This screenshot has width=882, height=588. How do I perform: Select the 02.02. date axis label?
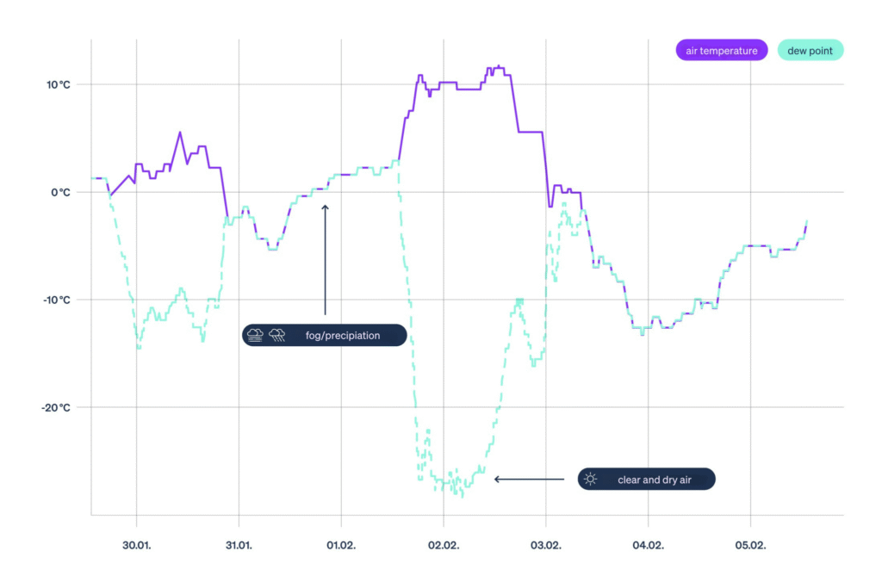click(444, 545)
